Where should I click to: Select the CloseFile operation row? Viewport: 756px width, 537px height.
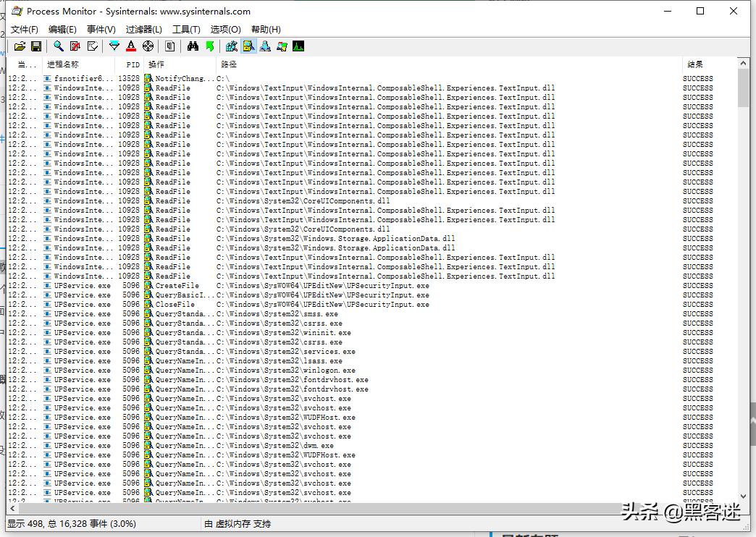(x=175, y=304)
